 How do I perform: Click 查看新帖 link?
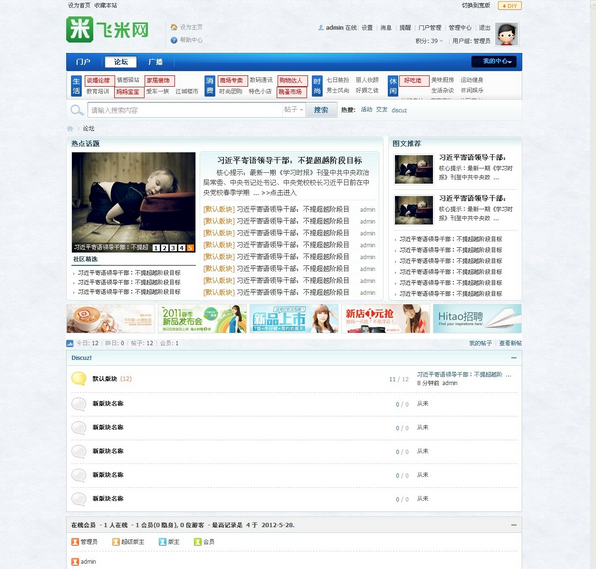click(x=510, y=343)
